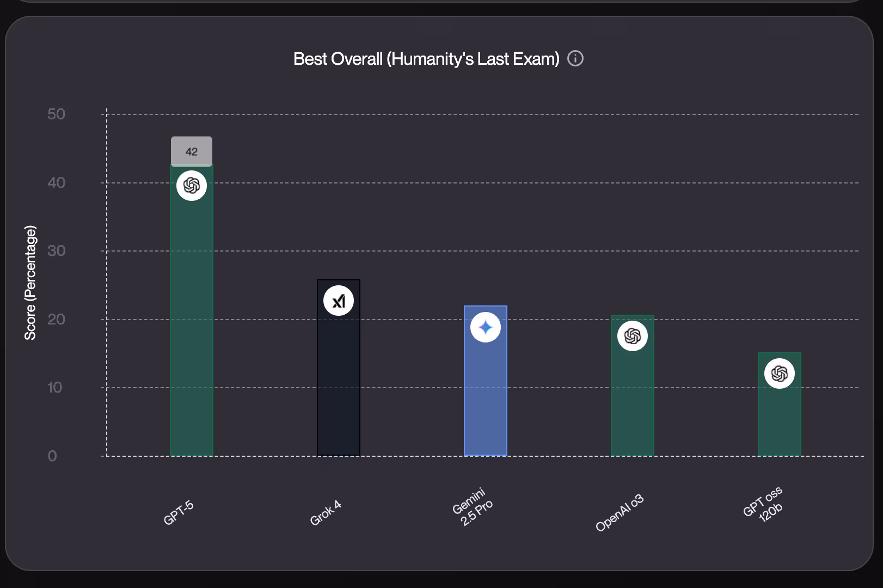Click the Gemini 2.5 Pro axis label
Screen dimensions: 883x588
(473, 507)
